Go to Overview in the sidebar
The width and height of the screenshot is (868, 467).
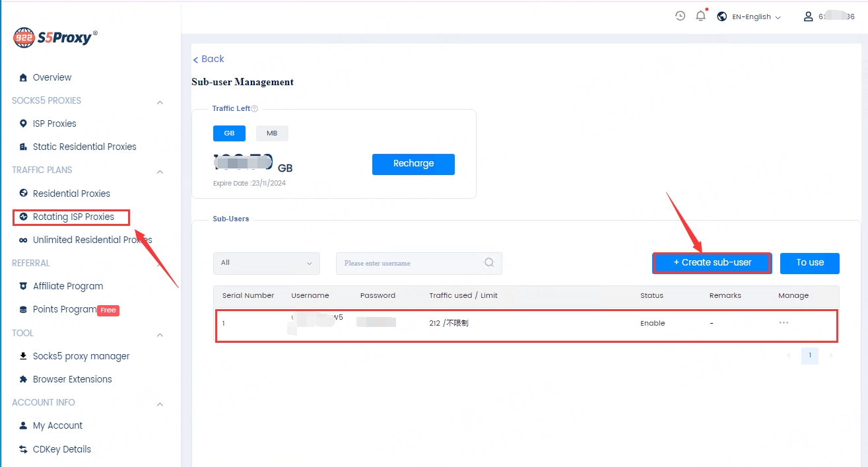pyautogui.click(x=51, y=77)
